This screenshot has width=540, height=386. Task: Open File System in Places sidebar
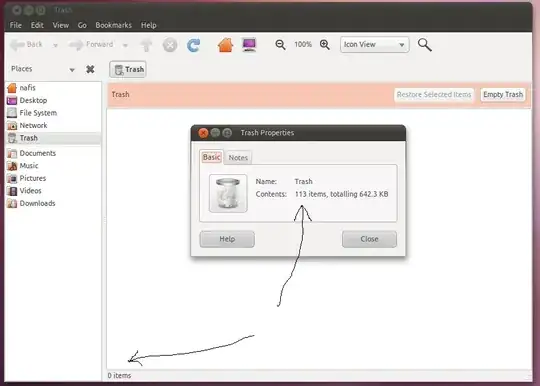[x=54, y=113]
